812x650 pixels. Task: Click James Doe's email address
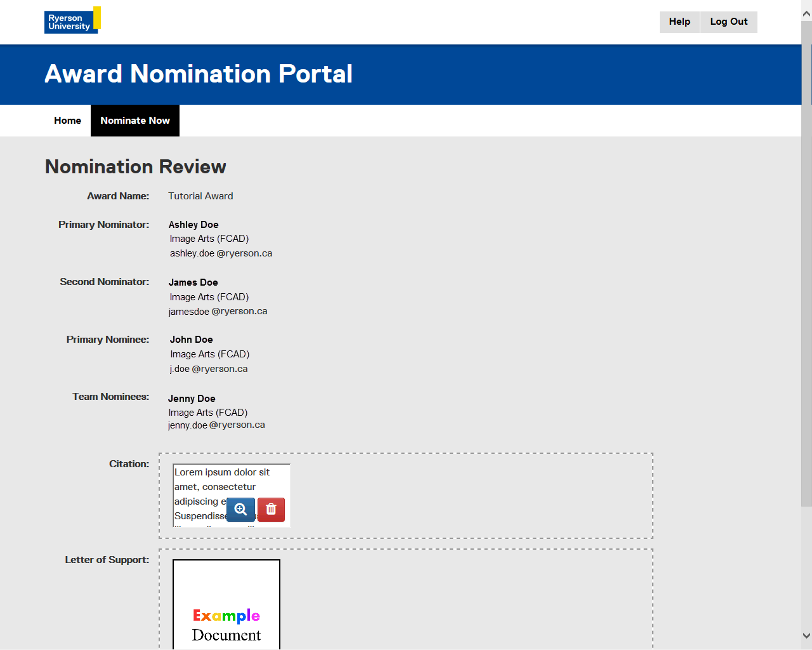tap(218, 312)
